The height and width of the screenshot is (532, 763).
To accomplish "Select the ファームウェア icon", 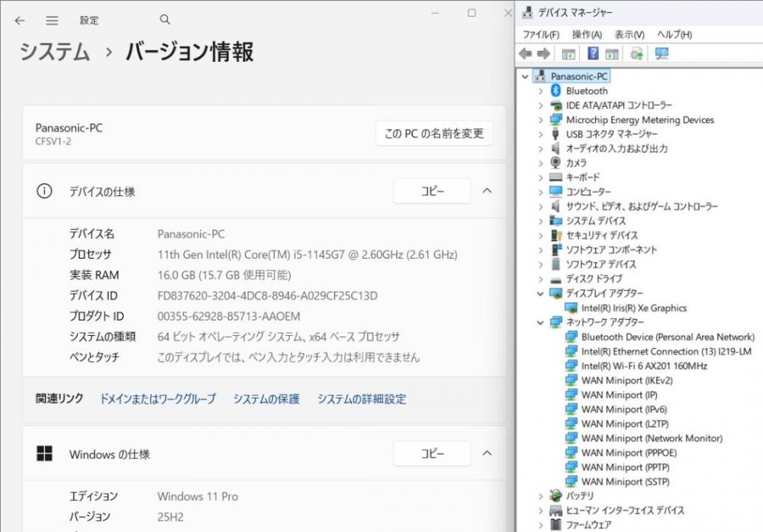I will click(555, 524).
